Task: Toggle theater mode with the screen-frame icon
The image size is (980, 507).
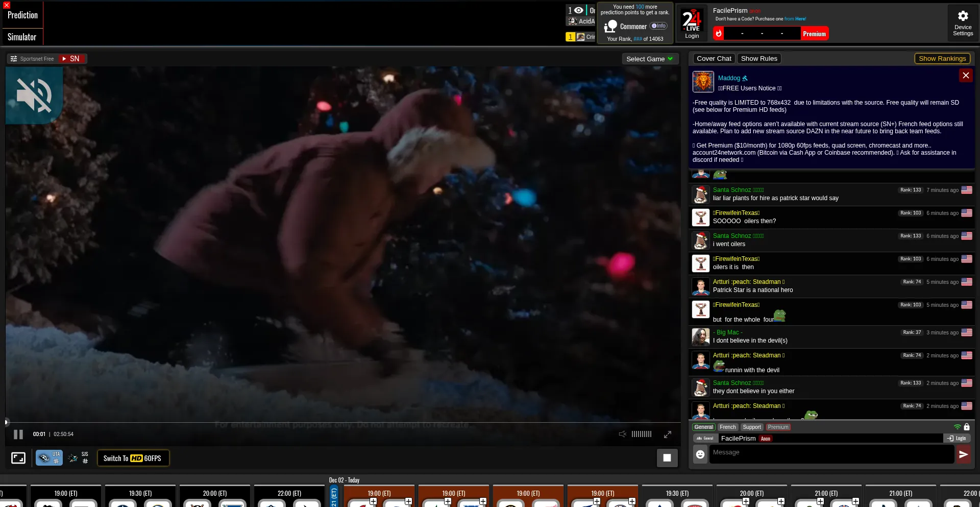Action: (x=18, y=458)
